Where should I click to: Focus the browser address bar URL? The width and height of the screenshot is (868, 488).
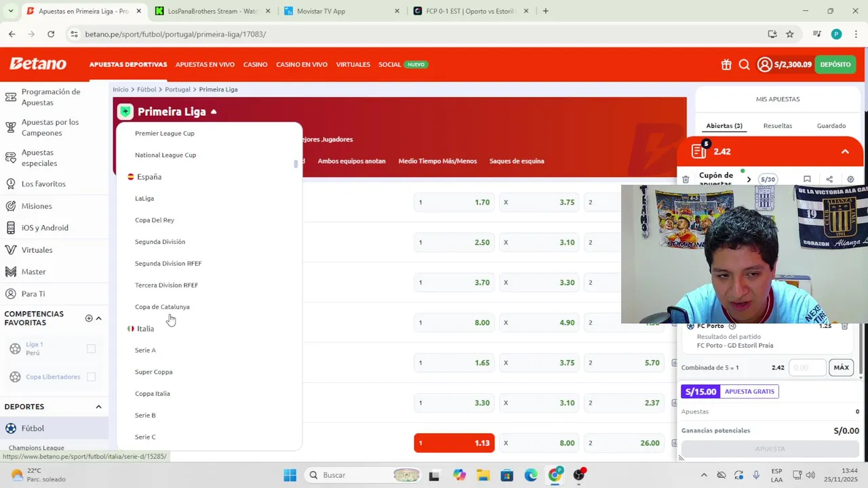point(176,34)
